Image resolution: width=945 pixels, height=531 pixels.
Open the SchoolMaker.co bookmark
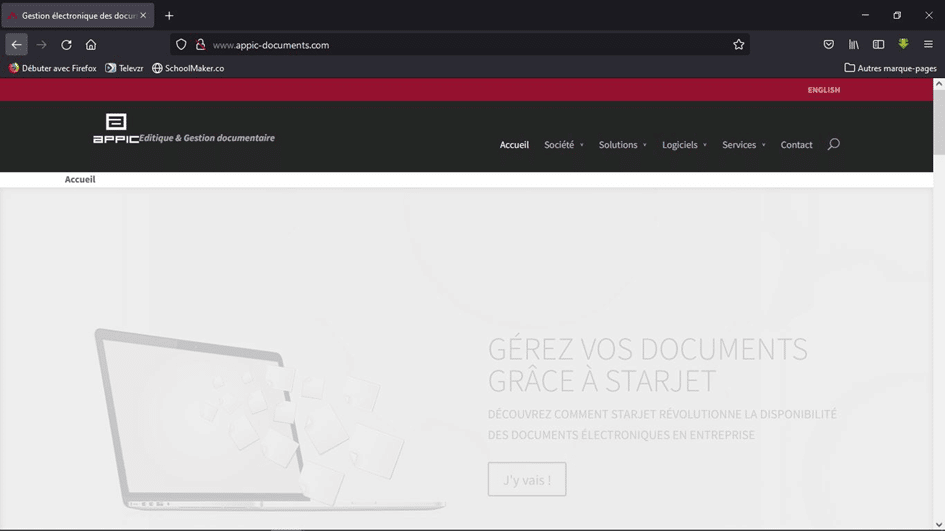(188, 68)
